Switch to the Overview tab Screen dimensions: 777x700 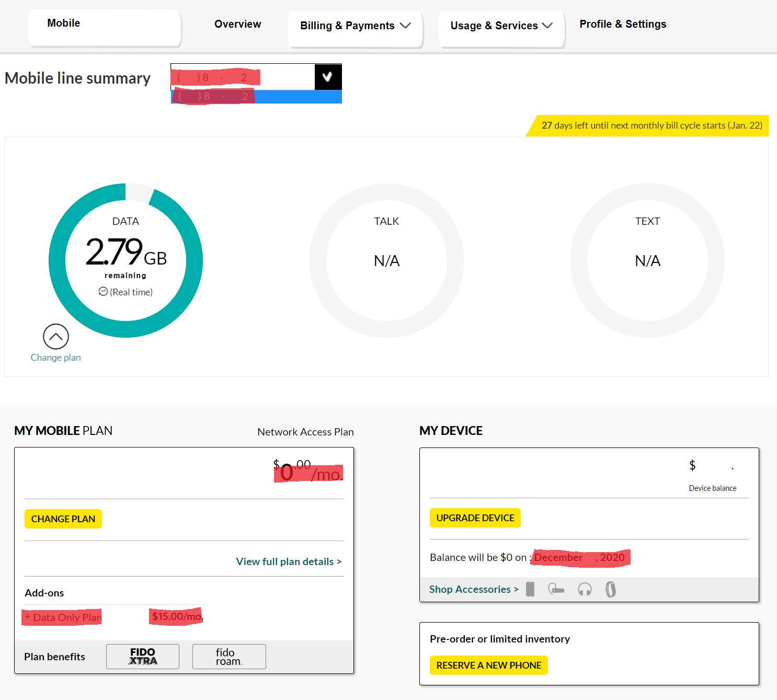tap(237, 24)
